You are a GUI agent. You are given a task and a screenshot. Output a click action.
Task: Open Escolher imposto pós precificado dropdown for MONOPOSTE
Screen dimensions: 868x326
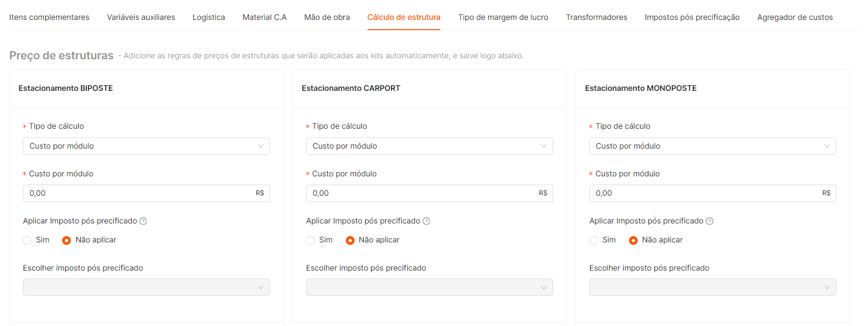tap(713, 287)
